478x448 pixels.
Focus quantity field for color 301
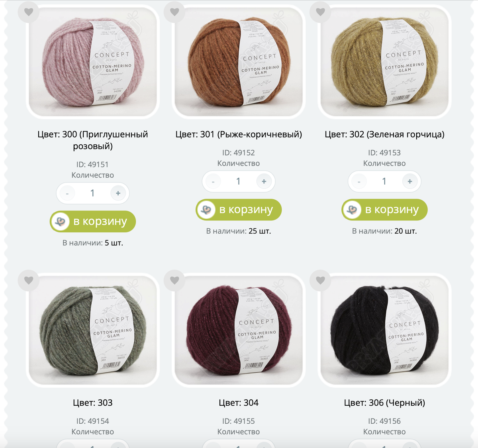(x=239, y=181)
